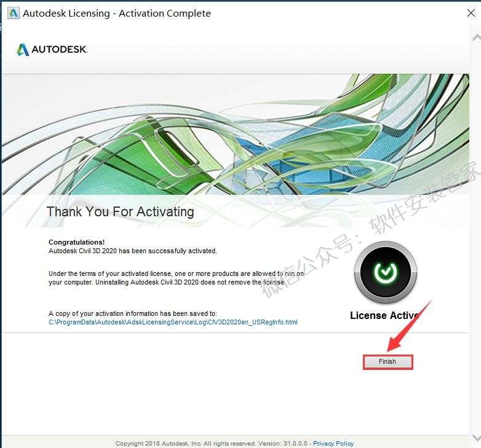Open the Privacy Policy link
This screenshot has height=448, width=481.
tap(333, 444)
